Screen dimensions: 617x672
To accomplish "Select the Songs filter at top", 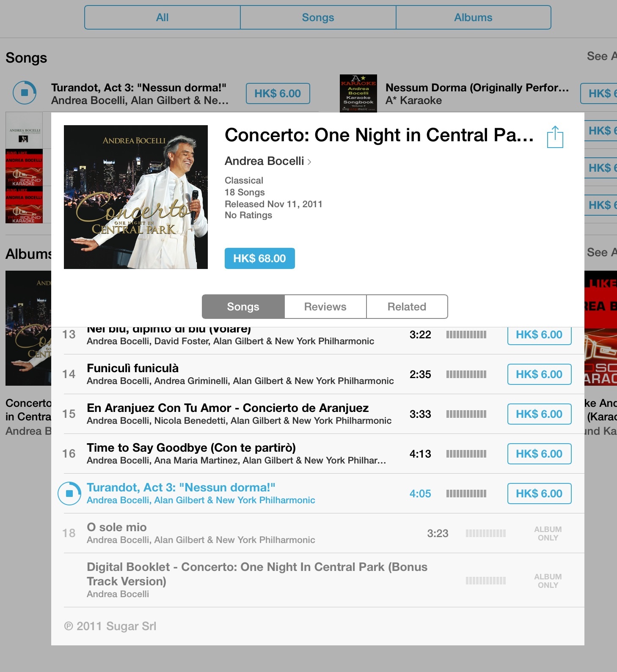I will coord(318,17).
